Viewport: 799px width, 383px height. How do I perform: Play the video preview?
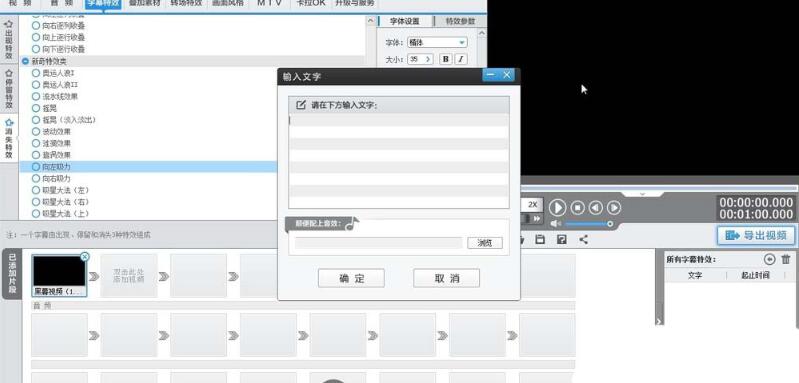tap(557, 207)
